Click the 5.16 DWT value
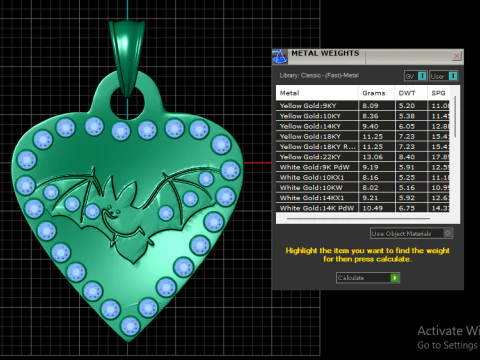This screenshot has height=360, width=480. [407, 188]
